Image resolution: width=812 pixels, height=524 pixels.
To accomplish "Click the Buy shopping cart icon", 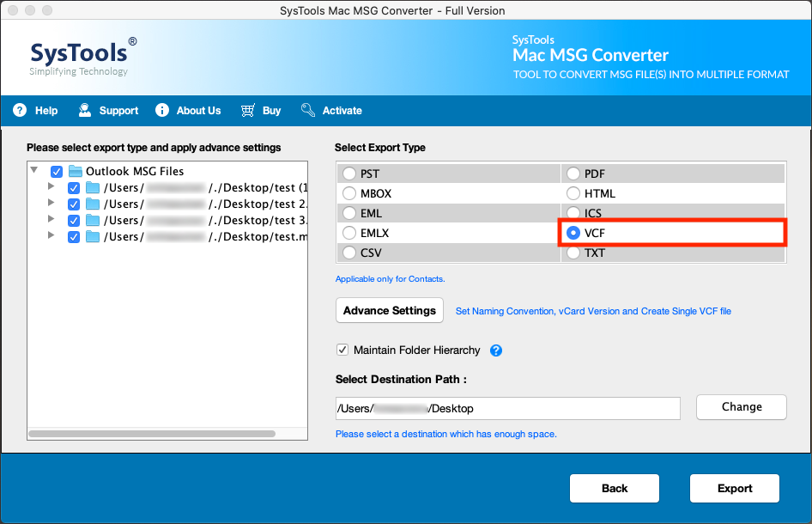I will tap(248, 110).
